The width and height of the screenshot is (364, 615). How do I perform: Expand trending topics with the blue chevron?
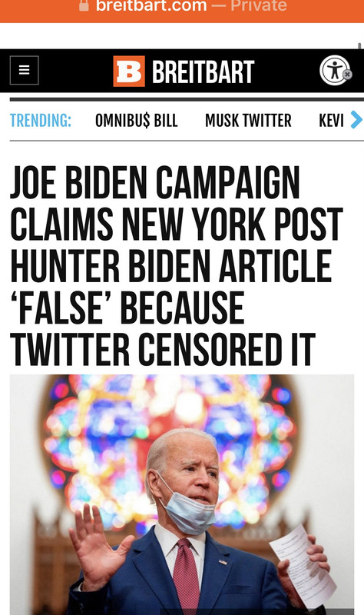pos(356,120)
